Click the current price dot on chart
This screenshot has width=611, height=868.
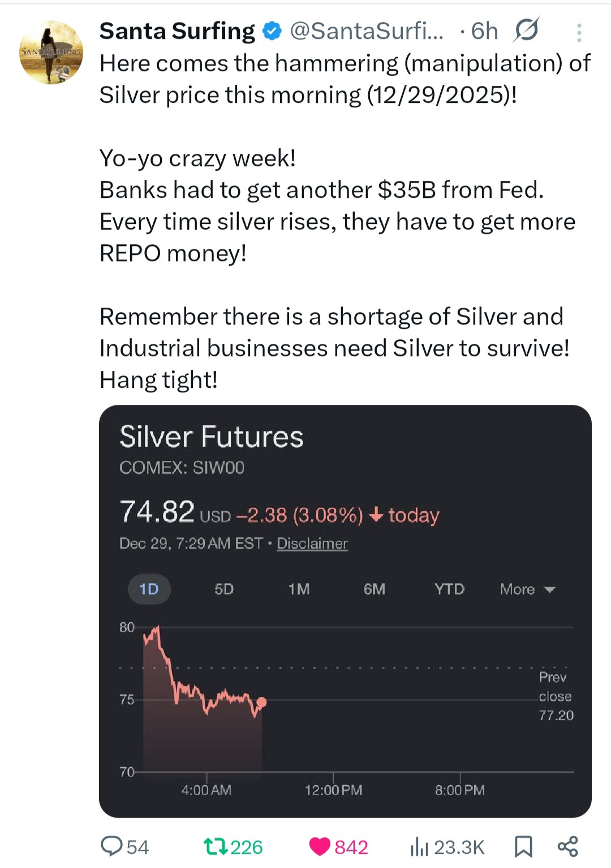tap(261, 702)
